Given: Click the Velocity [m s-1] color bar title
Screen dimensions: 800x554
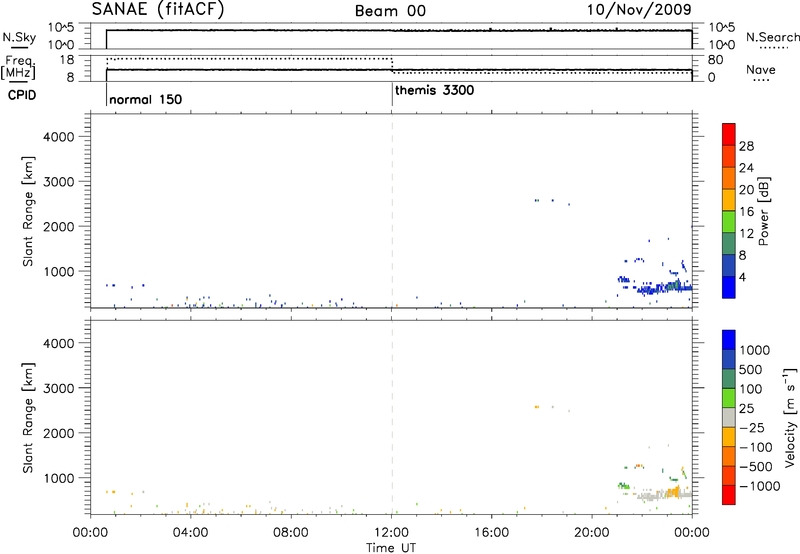Looking at the screenshot, I should [790, 417].
